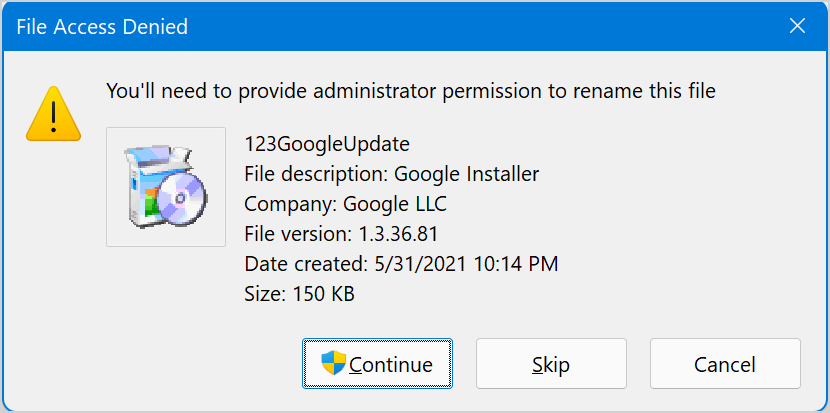Image resolution: width=830 pixels, height=413 pixels.
Task: Click the 5/31/2021 10:14 PM timestamp
Action: click(x=464, y=264)
